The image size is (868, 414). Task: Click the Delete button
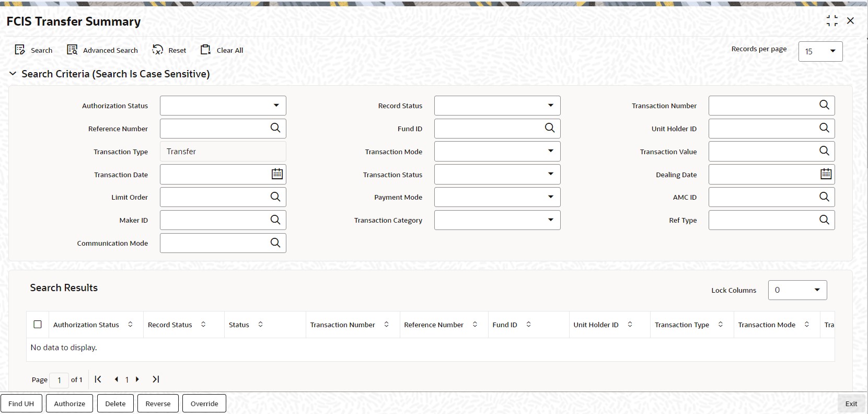pyautogui.click(x=115, y=404)
